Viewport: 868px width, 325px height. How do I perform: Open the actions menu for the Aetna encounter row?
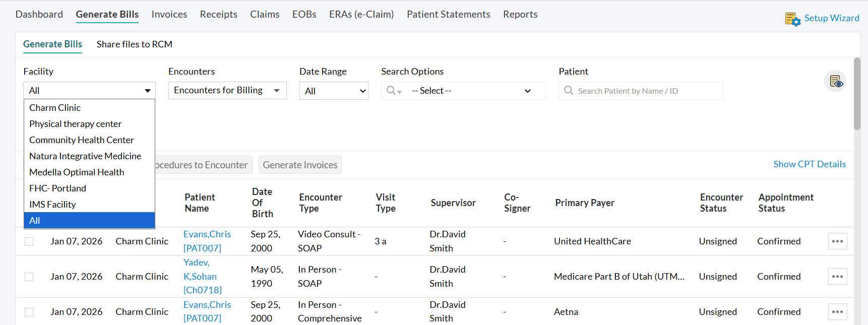(837, 312)
